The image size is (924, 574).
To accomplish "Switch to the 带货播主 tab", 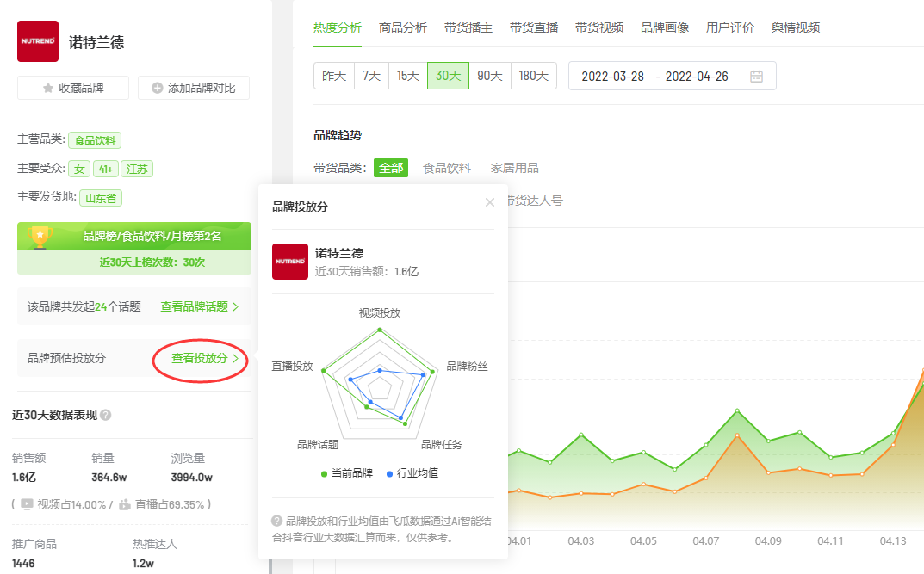I will click(468, 28).
